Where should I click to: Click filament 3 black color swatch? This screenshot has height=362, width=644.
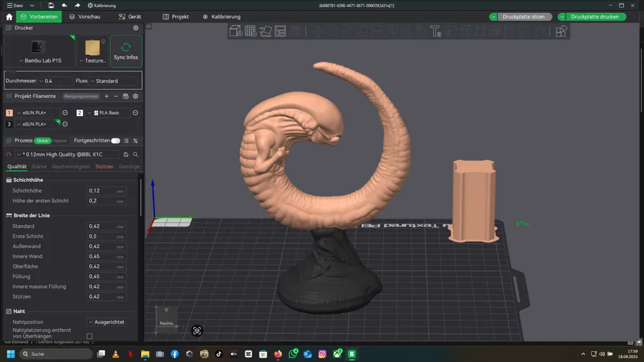(9, 124)
